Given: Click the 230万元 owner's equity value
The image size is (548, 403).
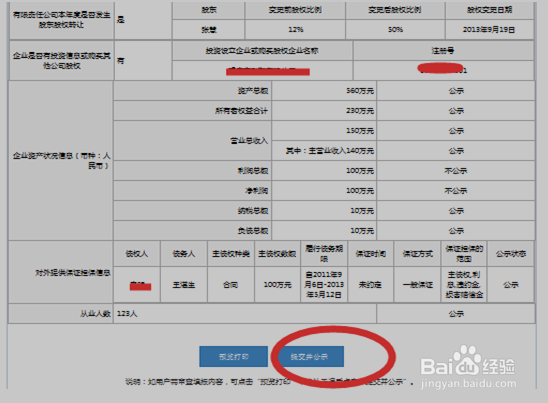Looking at the screenshot, I should (x=360, y=111).
